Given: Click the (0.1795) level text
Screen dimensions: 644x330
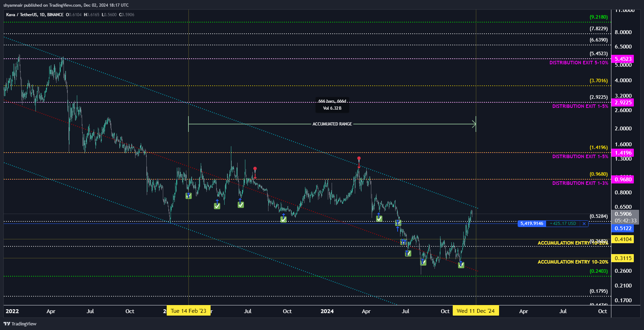Looking at the screenshot, I should coord(598,291).
